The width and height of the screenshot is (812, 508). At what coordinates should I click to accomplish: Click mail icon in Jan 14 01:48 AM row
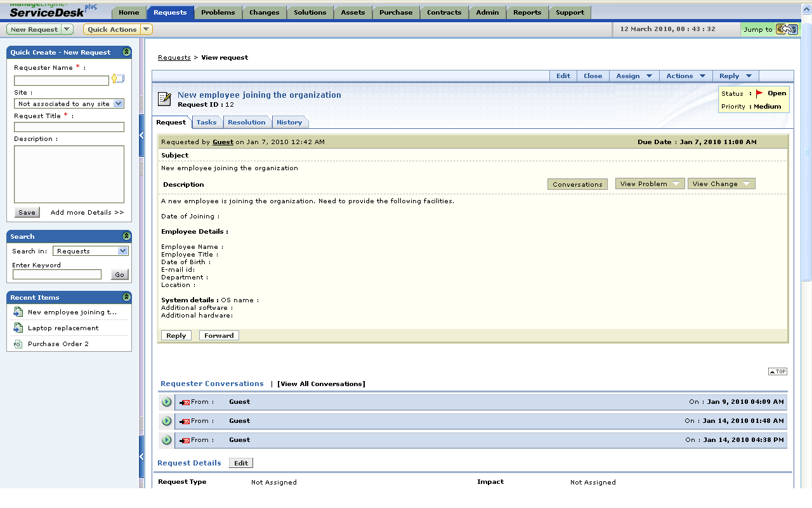click(185, 421)
